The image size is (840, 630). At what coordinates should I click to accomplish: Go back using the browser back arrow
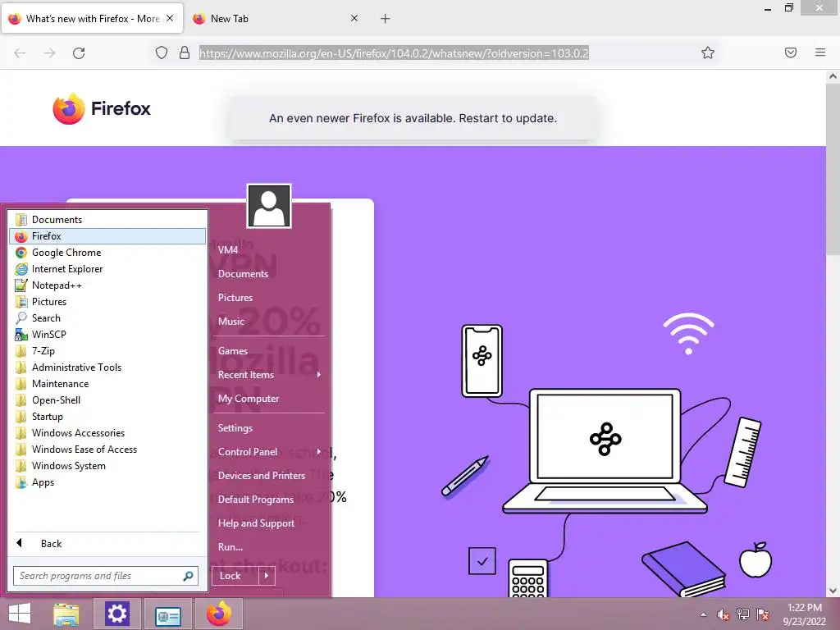point(20,53)
